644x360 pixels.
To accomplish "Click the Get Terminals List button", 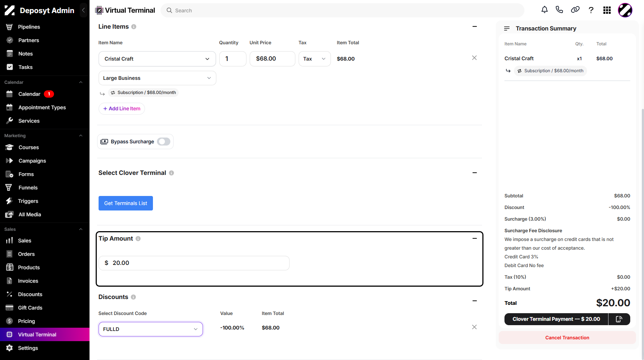I will click(x=126, y=203).
